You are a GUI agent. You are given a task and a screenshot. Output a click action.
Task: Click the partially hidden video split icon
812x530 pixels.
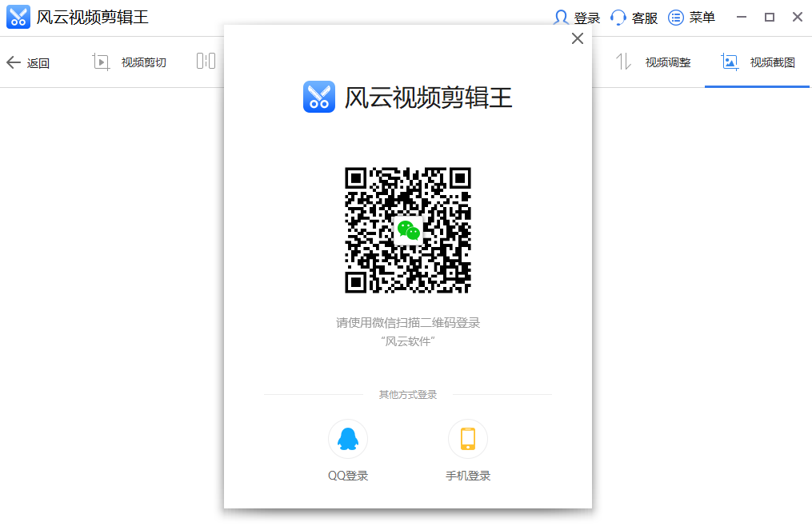point(206,62)
